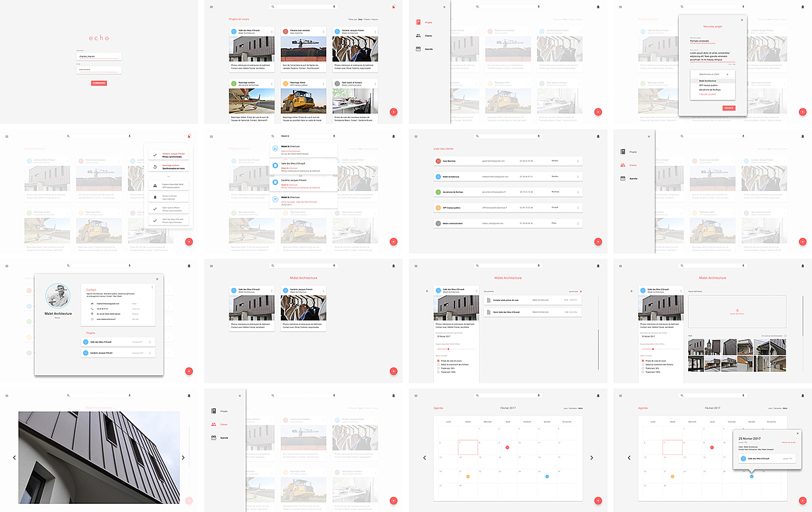812x512 pixels.
Task: Click the location pin icon in the Malet Architecture contact card
Action: 91,314
